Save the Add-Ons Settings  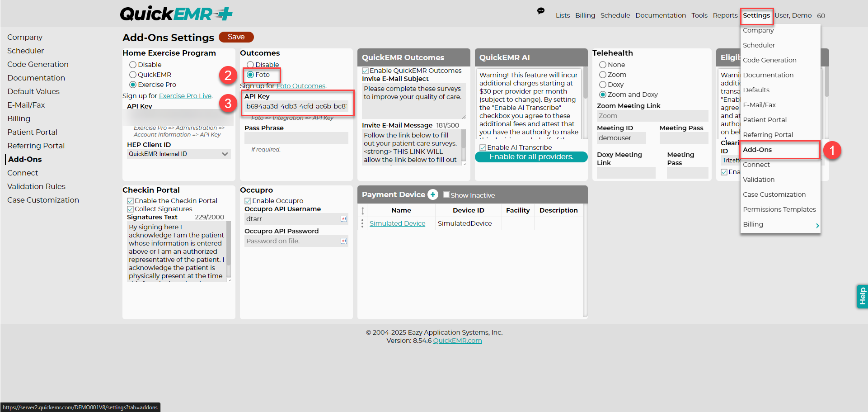(236, 37)
